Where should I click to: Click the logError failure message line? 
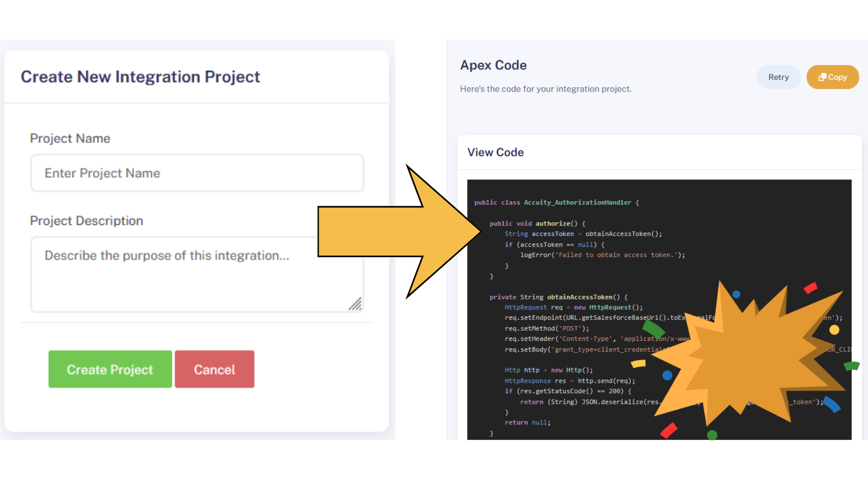click(x=601, y=255)
